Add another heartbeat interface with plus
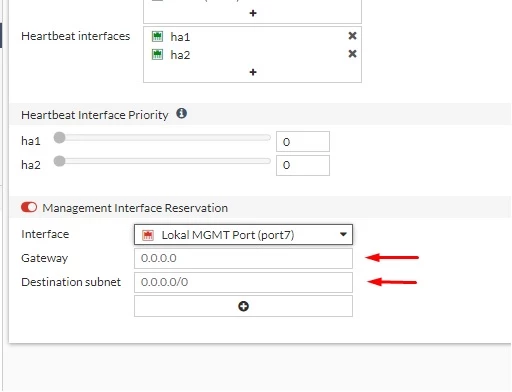This screenshot has height=392, width=512. (x=253, y=72)
